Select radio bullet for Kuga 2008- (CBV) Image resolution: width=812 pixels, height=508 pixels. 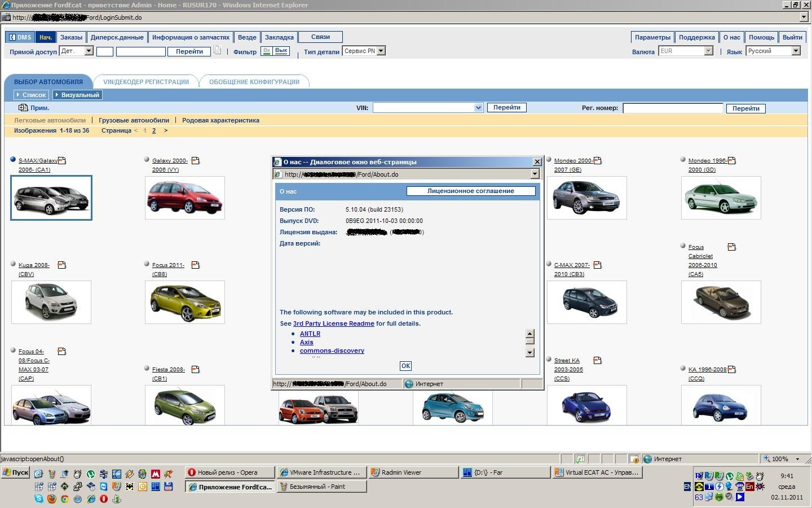pyautogui.click(x=14, y=264)
